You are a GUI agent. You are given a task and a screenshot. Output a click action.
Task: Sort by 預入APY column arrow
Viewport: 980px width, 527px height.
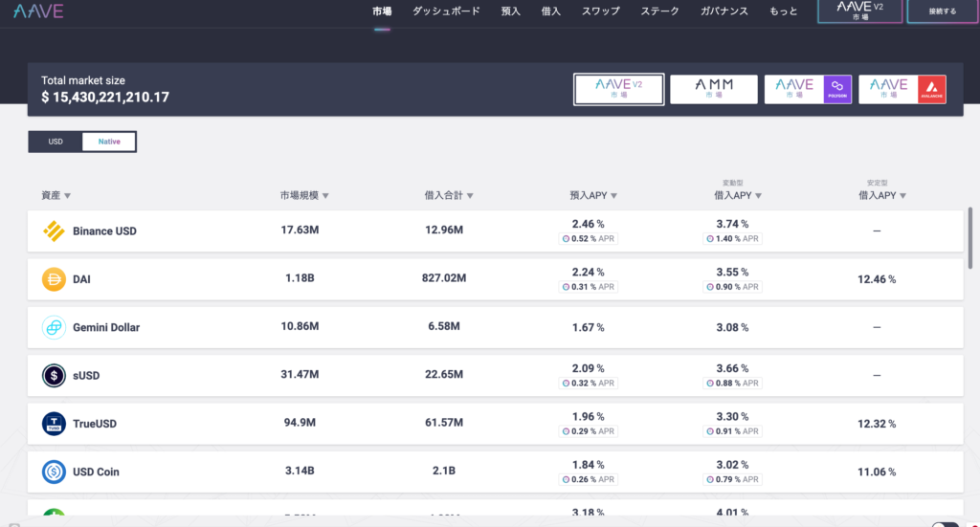(613, 196)
